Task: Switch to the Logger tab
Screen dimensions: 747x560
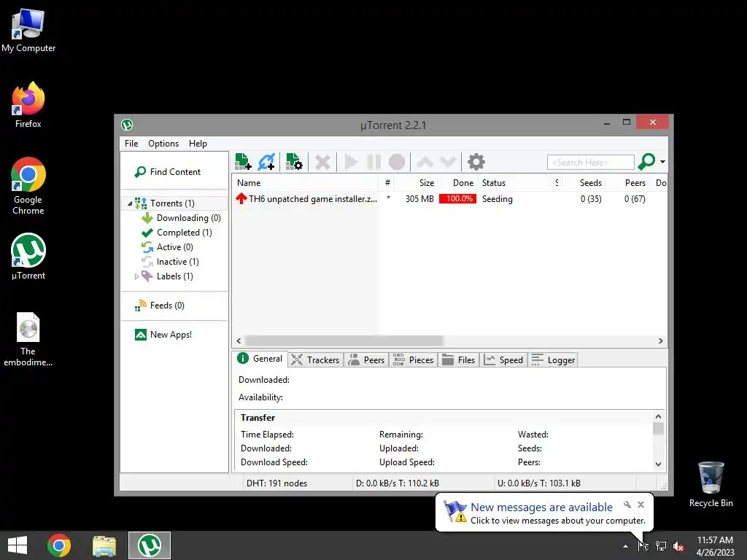Action: 553,360
